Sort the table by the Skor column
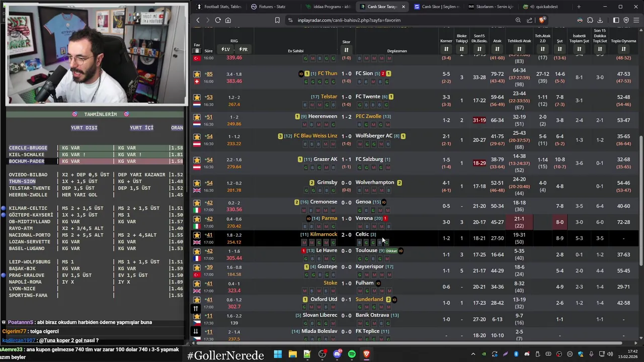 (346, 50)
